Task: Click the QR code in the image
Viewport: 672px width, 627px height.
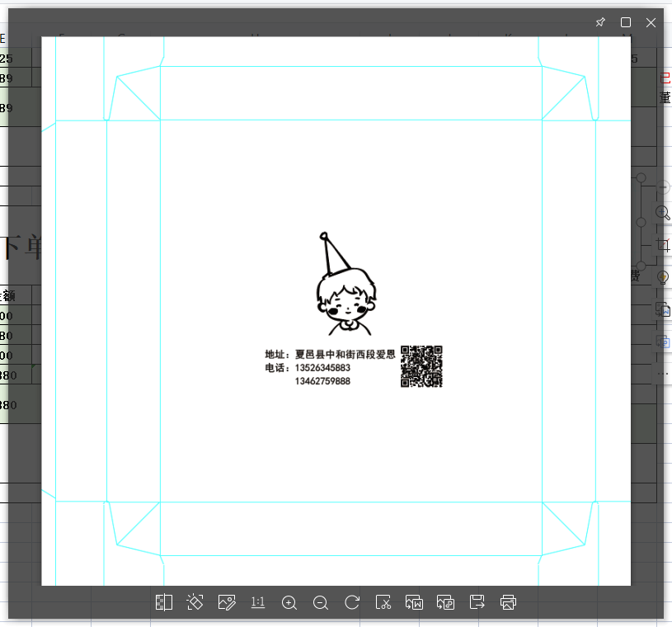Action: tap(421, 366)
